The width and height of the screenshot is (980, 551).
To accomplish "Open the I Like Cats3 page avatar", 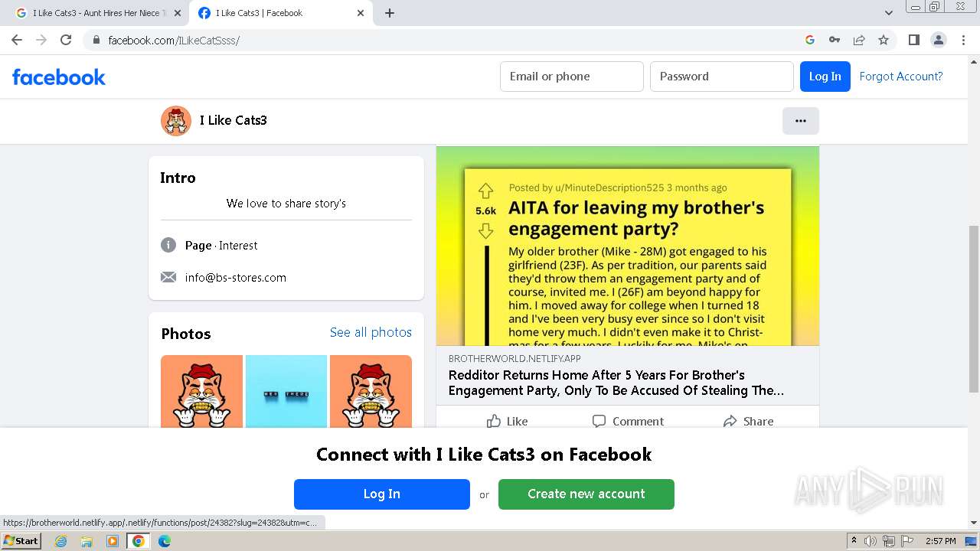I will tap(176, 121).
